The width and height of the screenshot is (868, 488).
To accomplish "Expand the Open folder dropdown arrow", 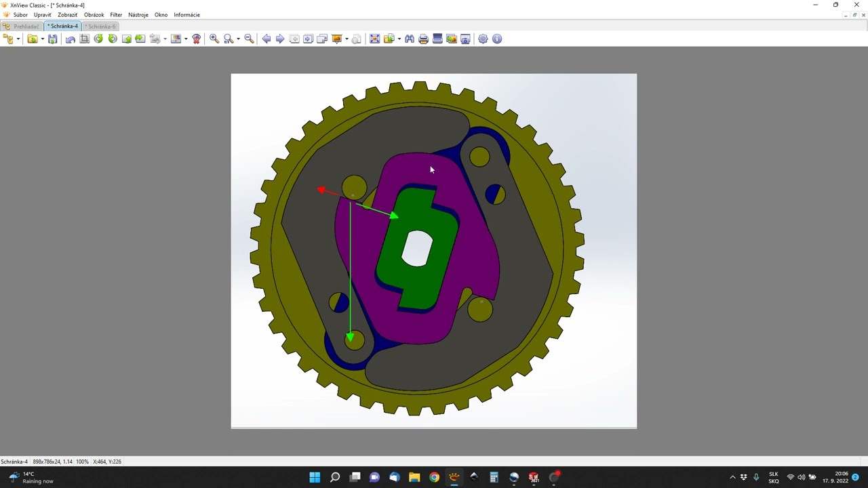I will tap(42, 39).
